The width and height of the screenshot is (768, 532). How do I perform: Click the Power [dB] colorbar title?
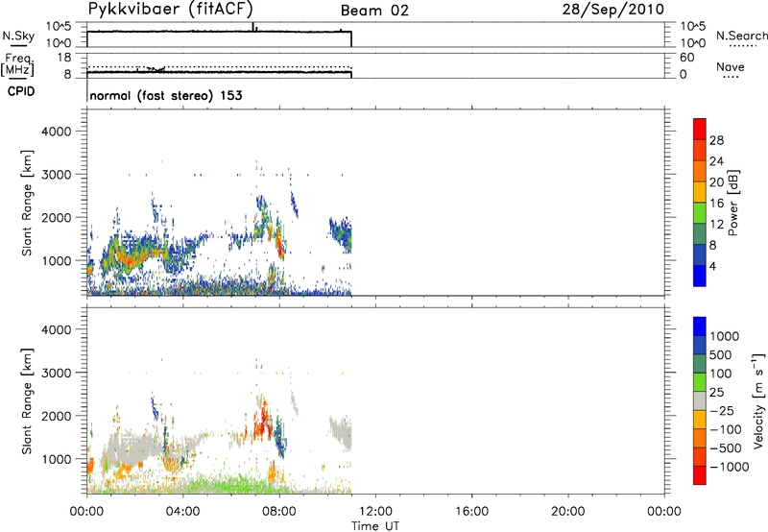[732, 204]
